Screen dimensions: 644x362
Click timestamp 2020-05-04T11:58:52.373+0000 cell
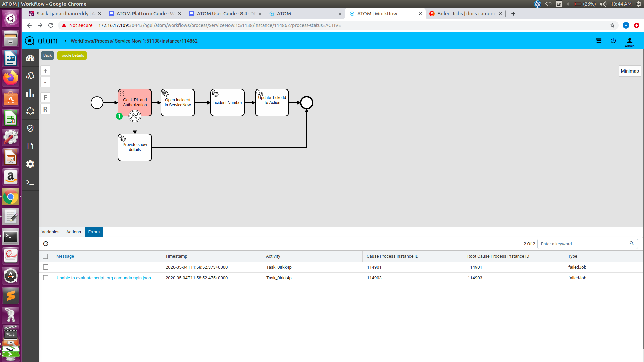tap(197, 267)
